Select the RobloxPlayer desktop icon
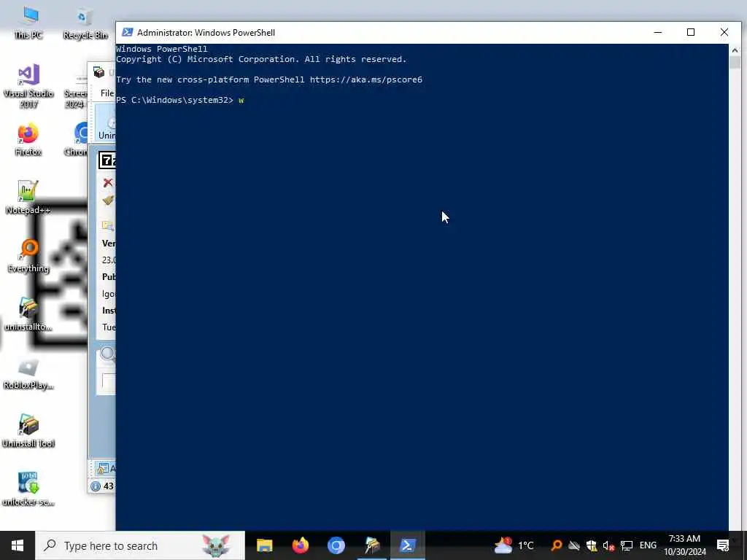747x560 pixels. pyautogui.click(x=28, y=374)
